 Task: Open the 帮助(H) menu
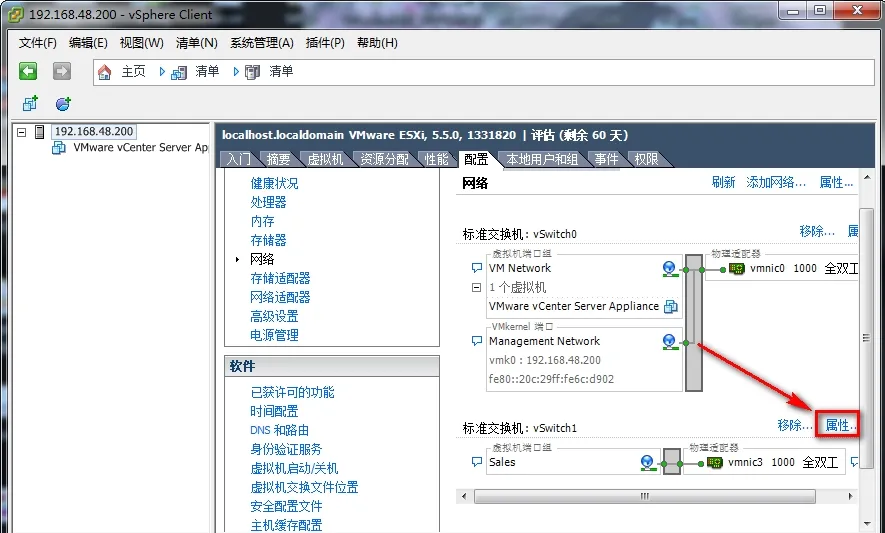point(377,43)
